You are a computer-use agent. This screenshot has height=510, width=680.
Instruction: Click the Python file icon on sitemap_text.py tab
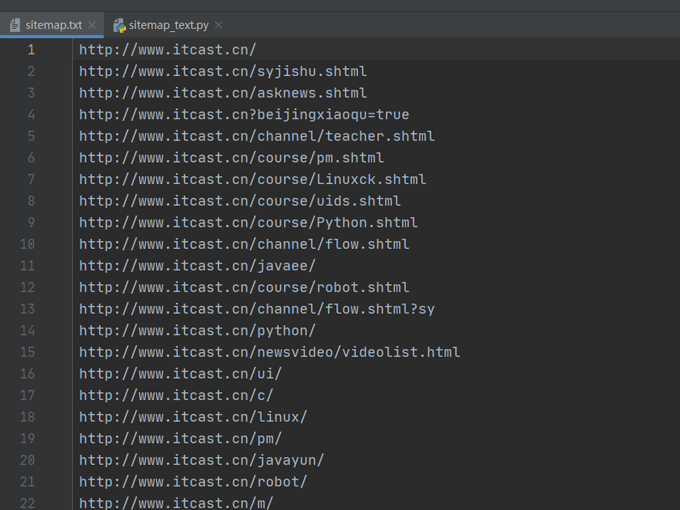coord(119,26)
